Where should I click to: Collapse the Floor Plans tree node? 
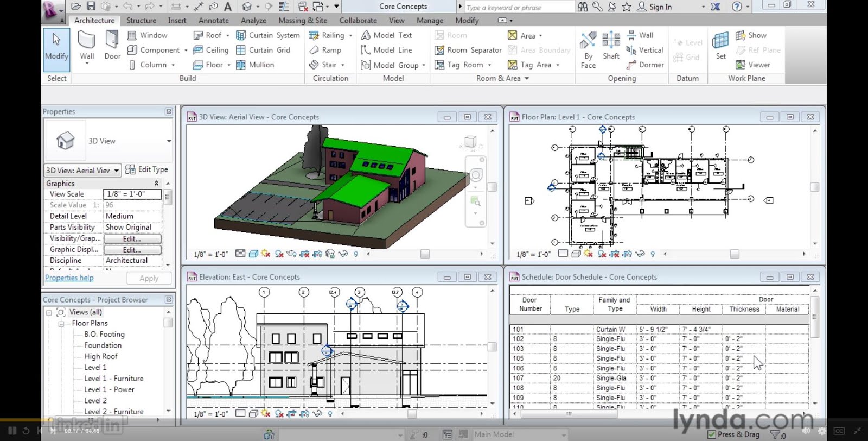click(61, 324)
